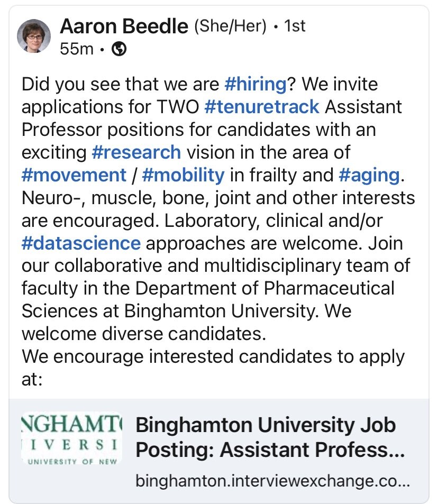Click the 55m post timestamp

77,49
